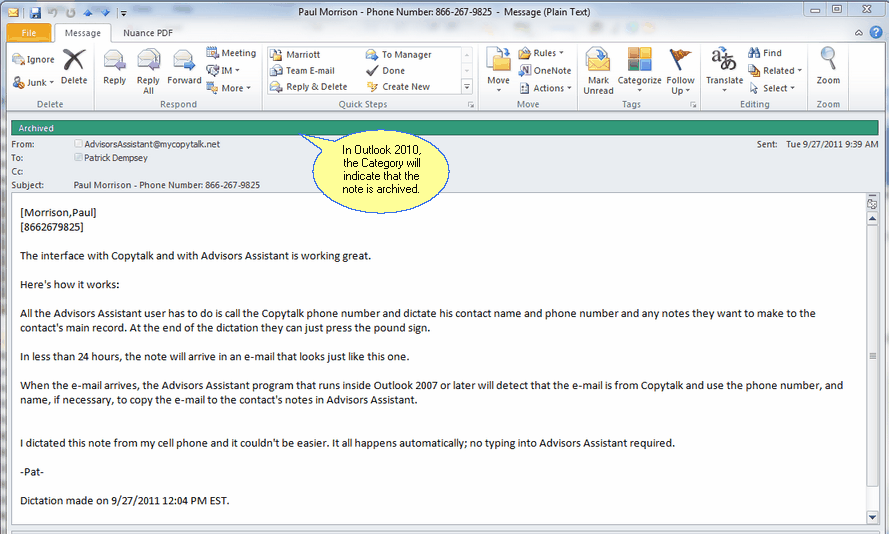Go to the previous item arrow
Screen dimensions: 889x534
click(x=88, y=12)
